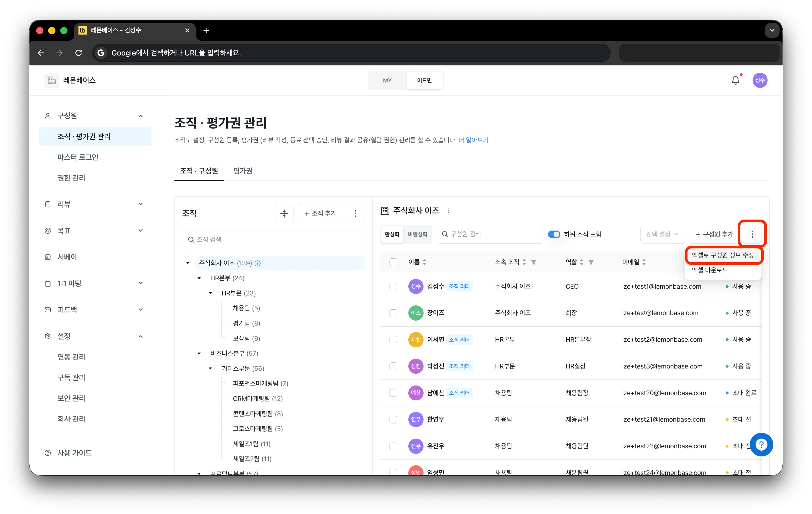Sort the 이름 column
This screenshot has width=812, height=514.
425,262
